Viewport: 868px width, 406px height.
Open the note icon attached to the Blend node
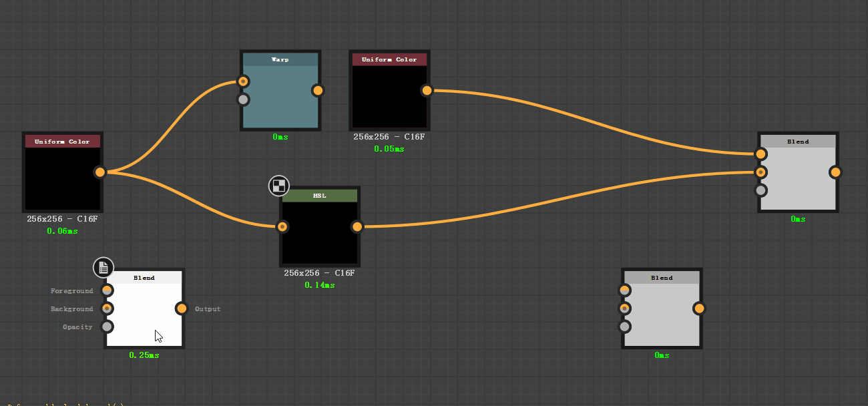click(103, 267)
